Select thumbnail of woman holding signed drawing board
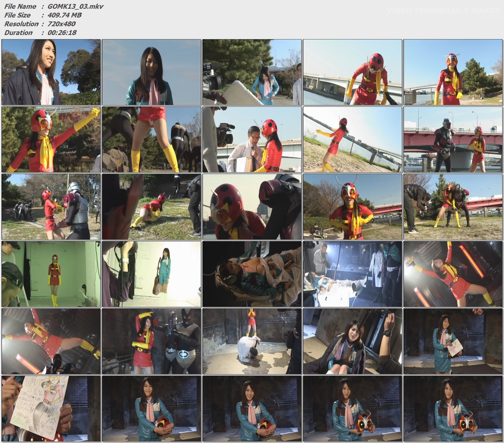504x443 pixels. click(453, 341)
